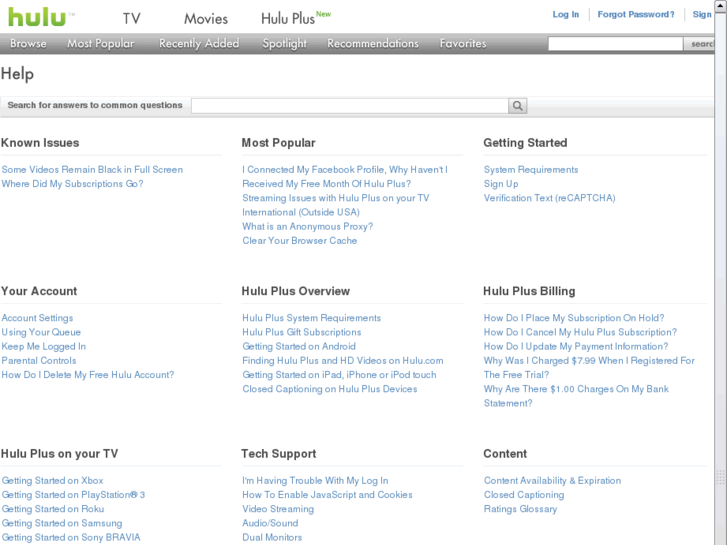727x545 pixels.
Task: Open Audio/Sound tech support
Action: coord(270,524)
